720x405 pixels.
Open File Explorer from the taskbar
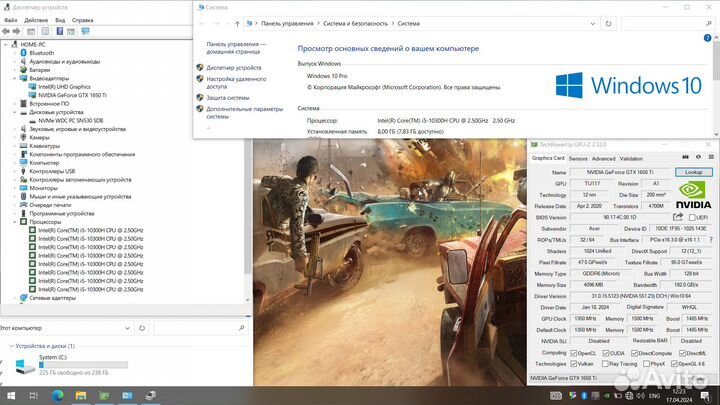coord(81,395)
